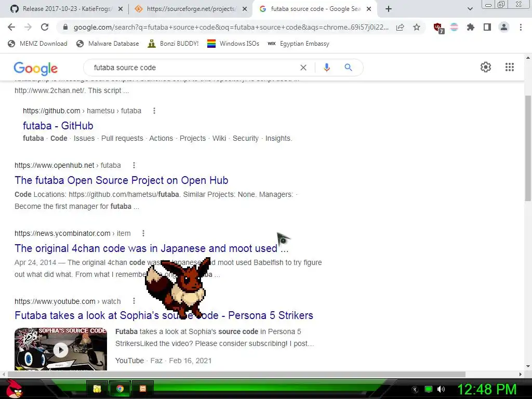
Task: Open more options for github.com hametsu result
Action: point(154,111)
